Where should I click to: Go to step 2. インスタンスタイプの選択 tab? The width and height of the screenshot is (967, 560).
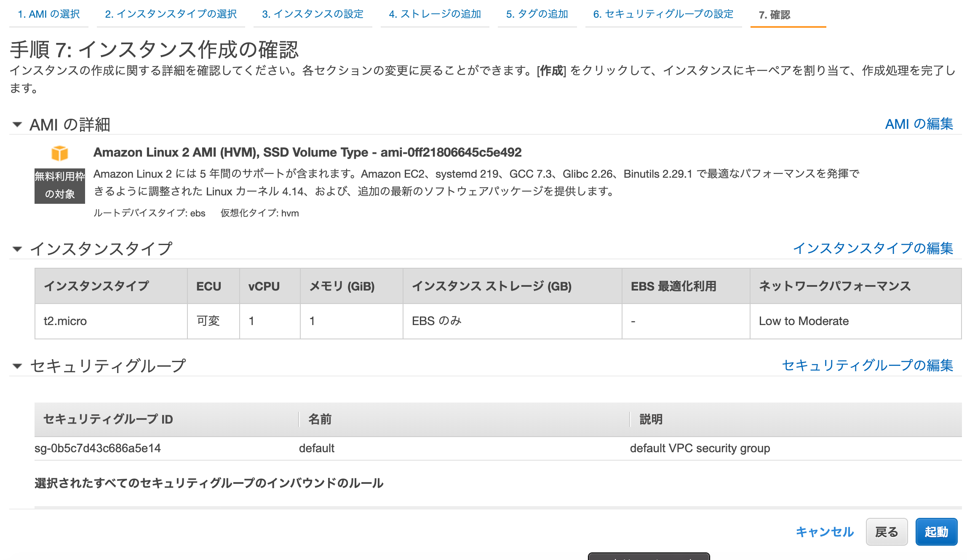click(x=171, y=14)
